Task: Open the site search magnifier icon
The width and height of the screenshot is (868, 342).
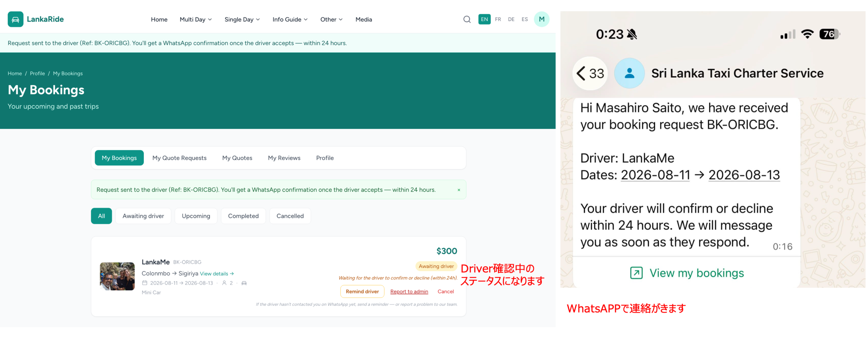Action: pos(467,19)
